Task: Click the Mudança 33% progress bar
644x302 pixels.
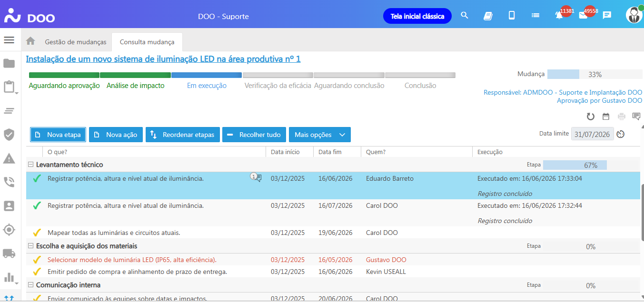Action: 594,74
